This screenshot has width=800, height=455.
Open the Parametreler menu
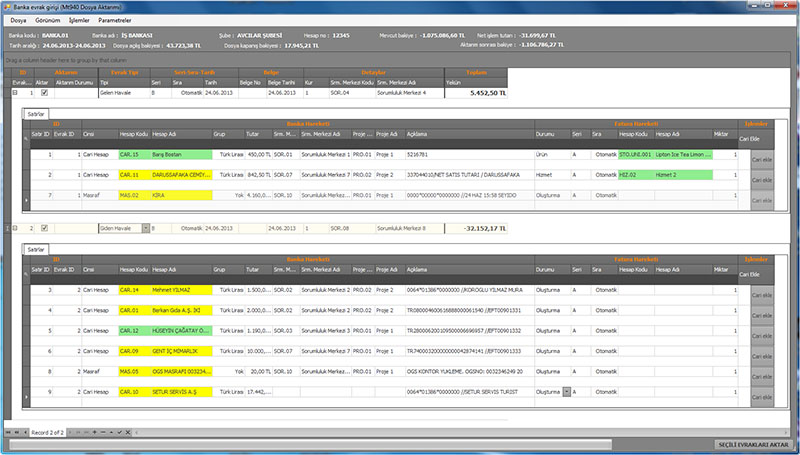pos(115,20)
